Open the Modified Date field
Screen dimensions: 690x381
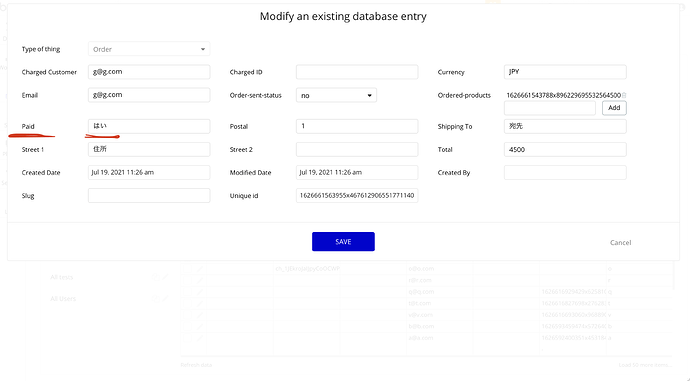[x=357, y=172]
